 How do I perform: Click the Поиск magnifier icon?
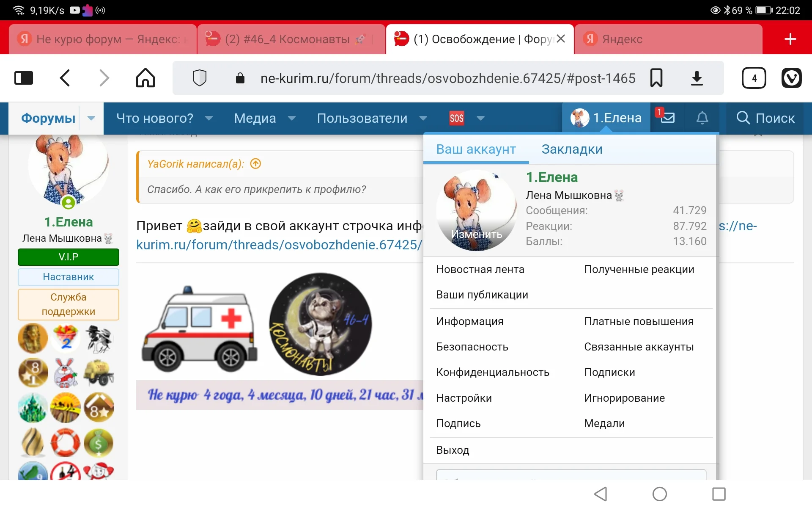pos(743,118)
